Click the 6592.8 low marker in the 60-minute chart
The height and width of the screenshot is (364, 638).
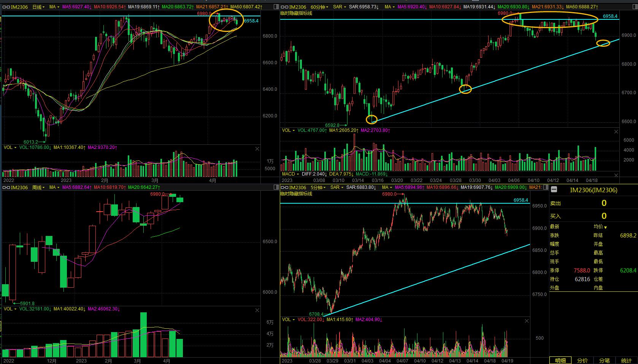[332, 125]
